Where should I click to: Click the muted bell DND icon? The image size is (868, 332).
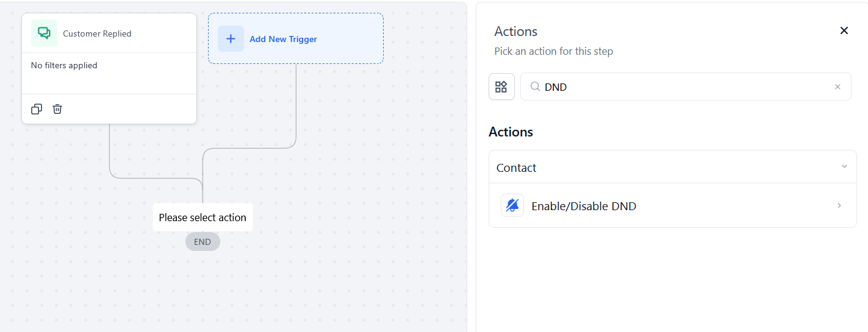tap(512, 206)
